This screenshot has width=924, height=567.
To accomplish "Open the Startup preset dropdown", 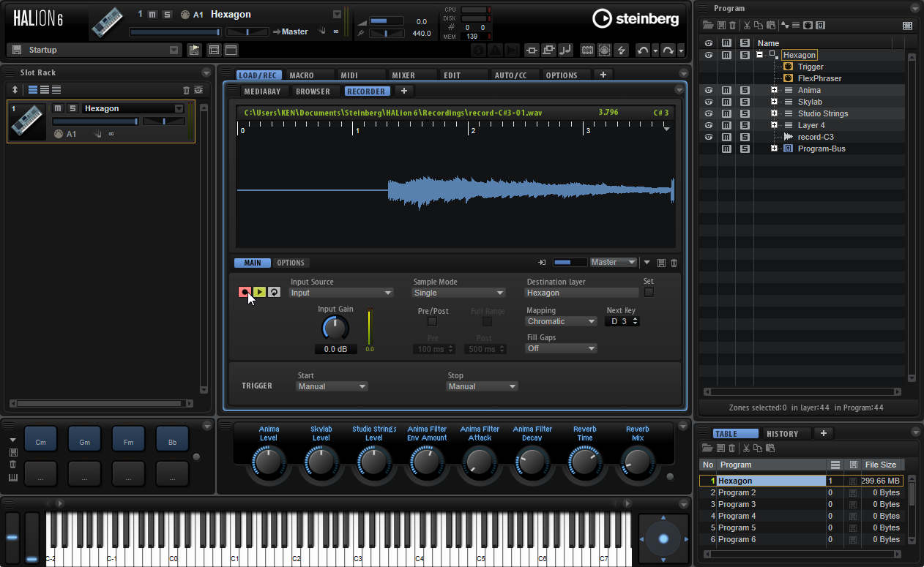I will tap(174, 50).
